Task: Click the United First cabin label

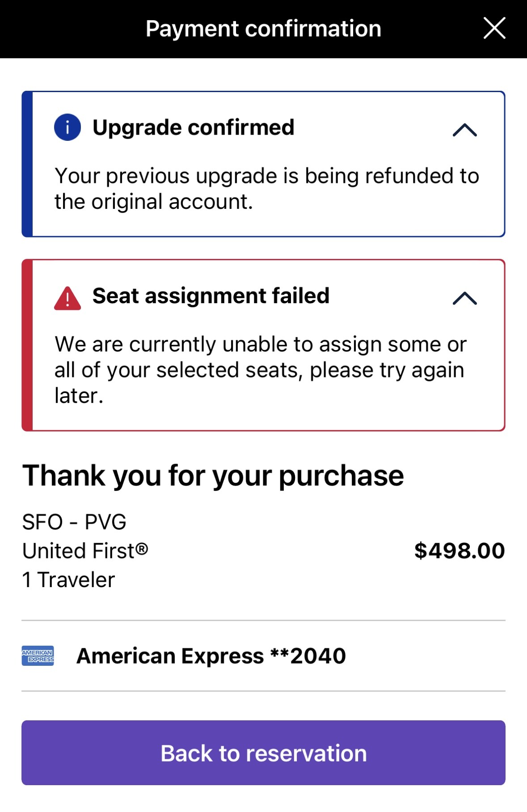Action: tap(85, 551)
